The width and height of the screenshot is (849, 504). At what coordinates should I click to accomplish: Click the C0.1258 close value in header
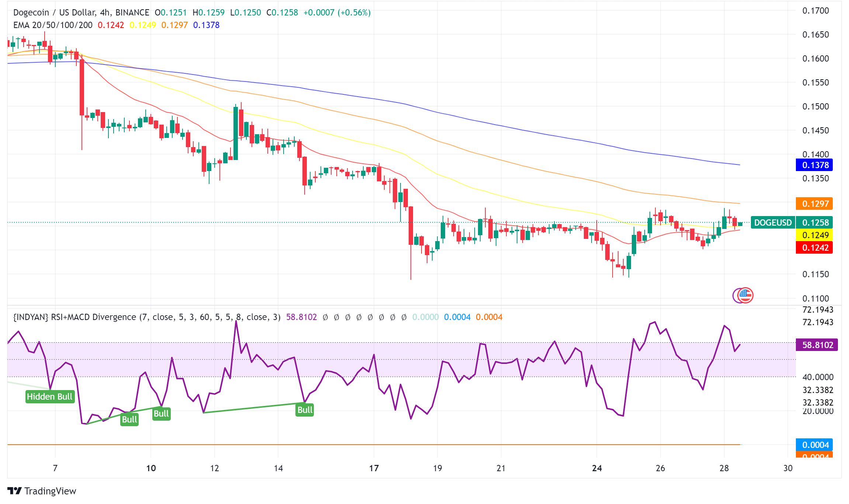click(282, 13)
